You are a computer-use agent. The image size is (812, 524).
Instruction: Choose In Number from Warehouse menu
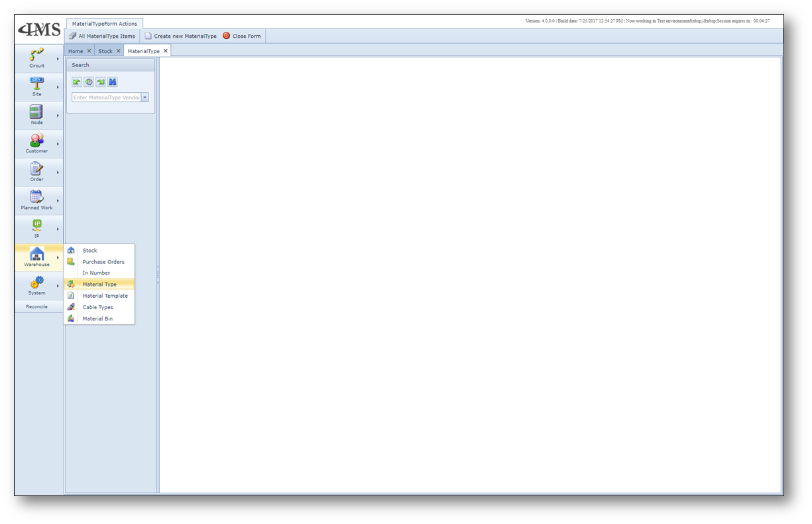point(99,273)
